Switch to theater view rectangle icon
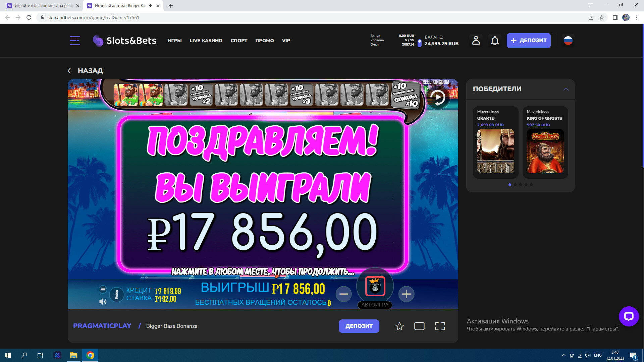This screenshot has width=644, height=362. pos(419,326)
